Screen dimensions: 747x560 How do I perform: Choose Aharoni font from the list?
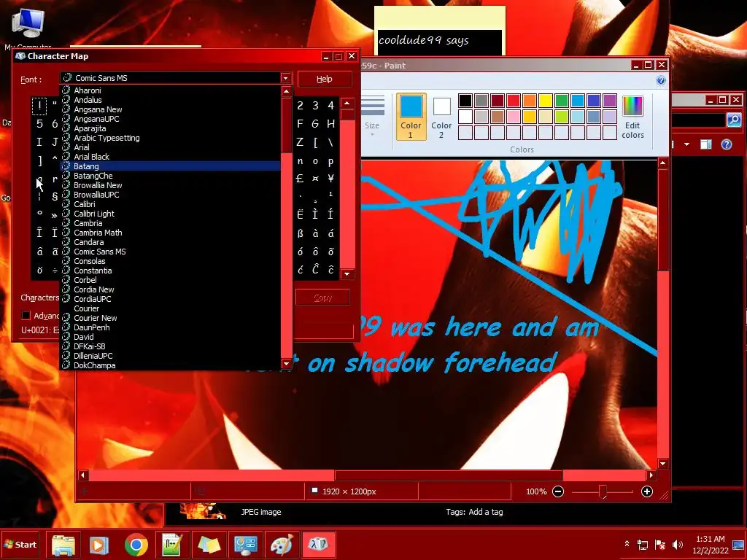click(x=171, y=90)
